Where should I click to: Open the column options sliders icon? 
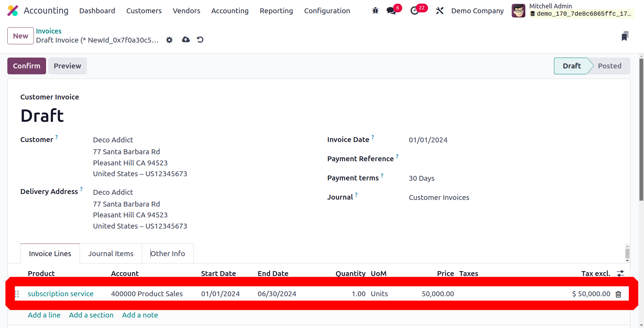[x=620, y=274]
